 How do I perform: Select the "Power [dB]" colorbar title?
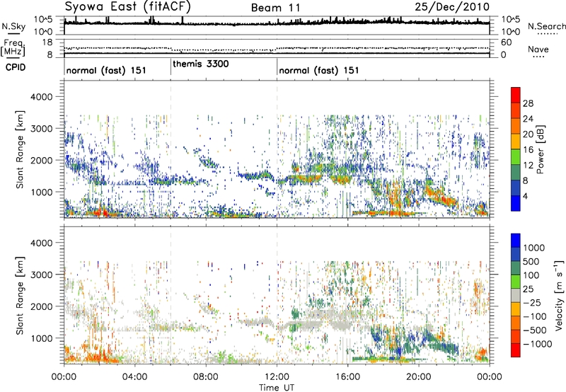coord(540,149)
